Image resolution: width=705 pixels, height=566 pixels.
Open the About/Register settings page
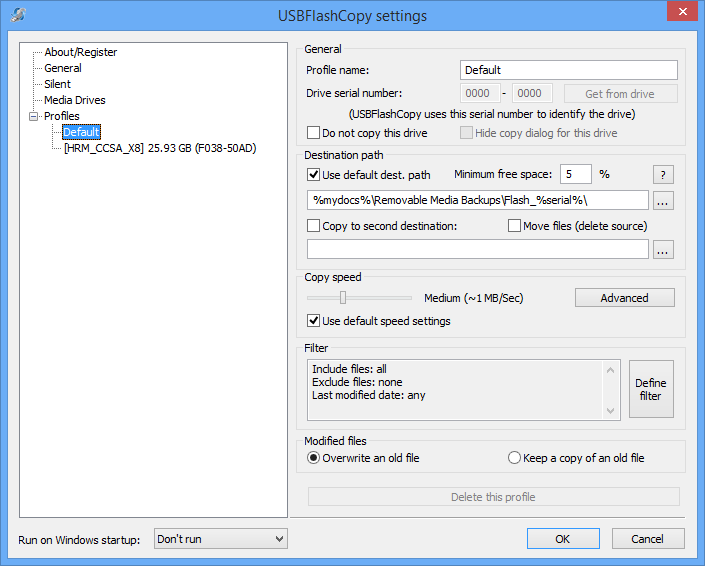coord(80,52)
